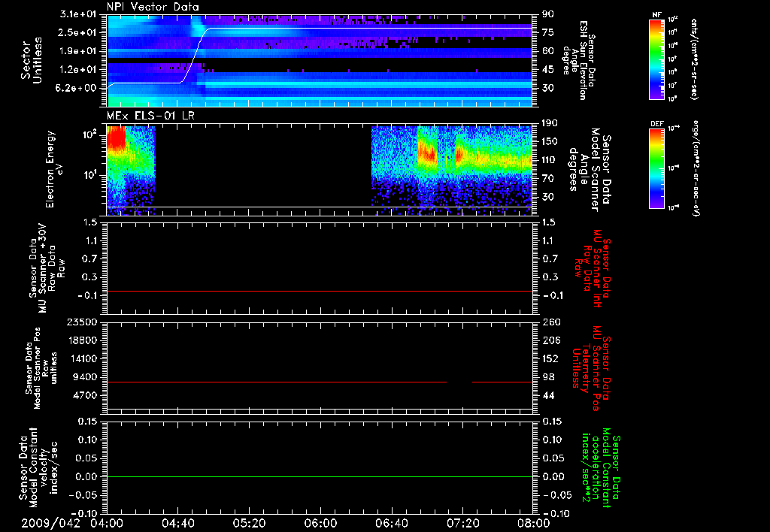Screen dimensions: 770x532
Task: Select the green 'Model Constant acceleration' label
Action: click(x=601, y=467)
